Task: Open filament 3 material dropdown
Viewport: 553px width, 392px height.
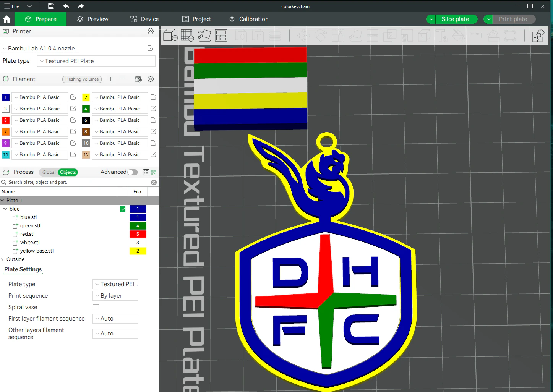Action: [40, 109]
